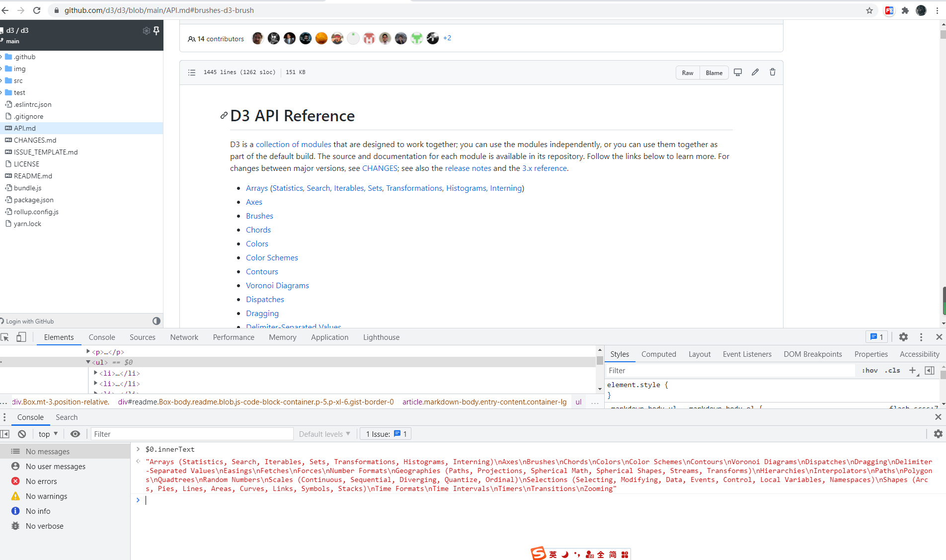This screenshot has height=560, width=946.
Task: Collapse the ul element node
Action: point(88,362)
